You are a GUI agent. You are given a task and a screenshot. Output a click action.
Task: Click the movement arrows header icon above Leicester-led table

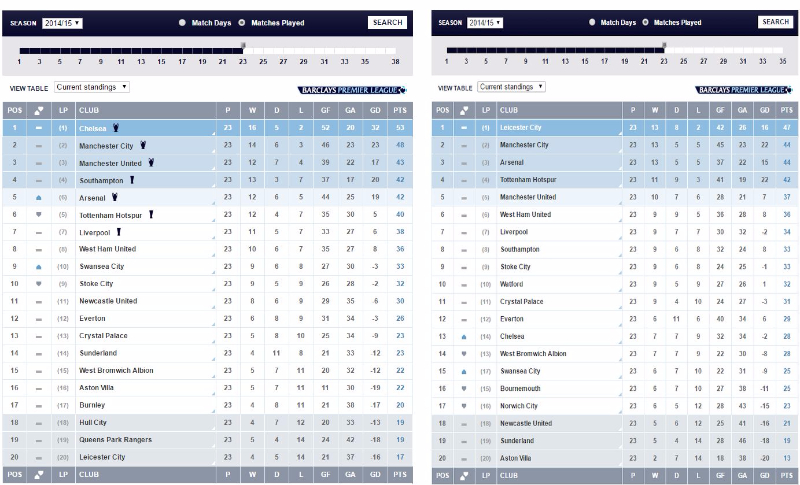click(463, 110)
